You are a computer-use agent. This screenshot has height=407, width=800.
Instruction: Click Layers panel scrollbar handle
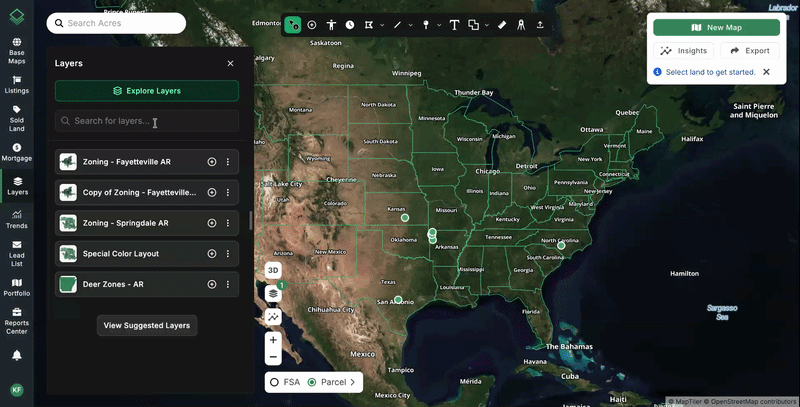[251, 220]
